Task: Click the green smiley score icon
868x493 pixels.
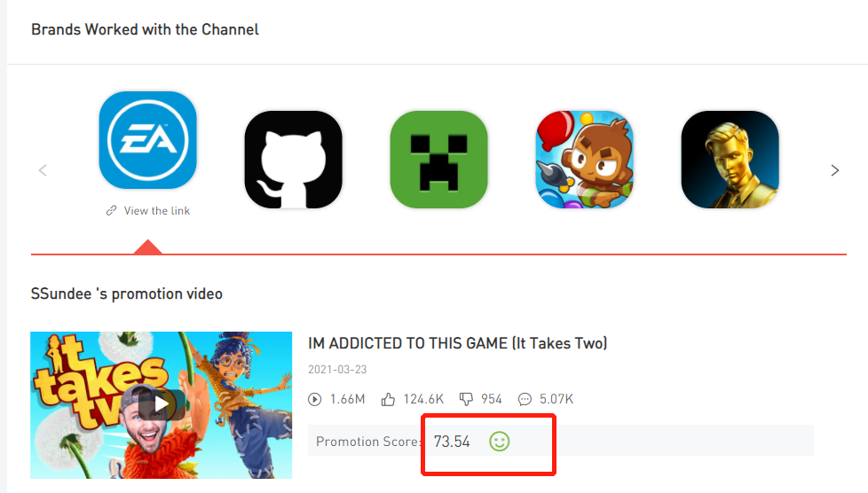Action: click(500, 442)
